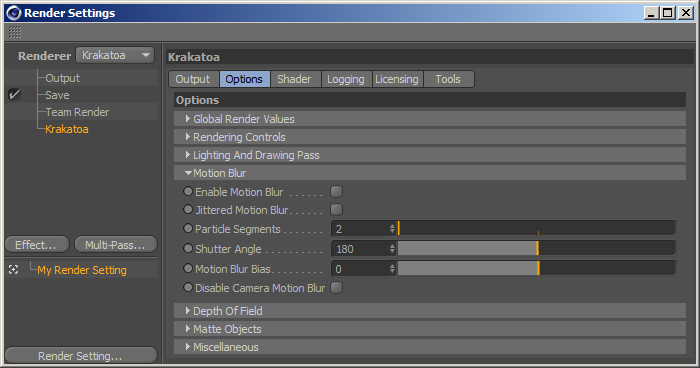Check the Enable Motion Blur checkbox
700x368 pixels.
336,192
